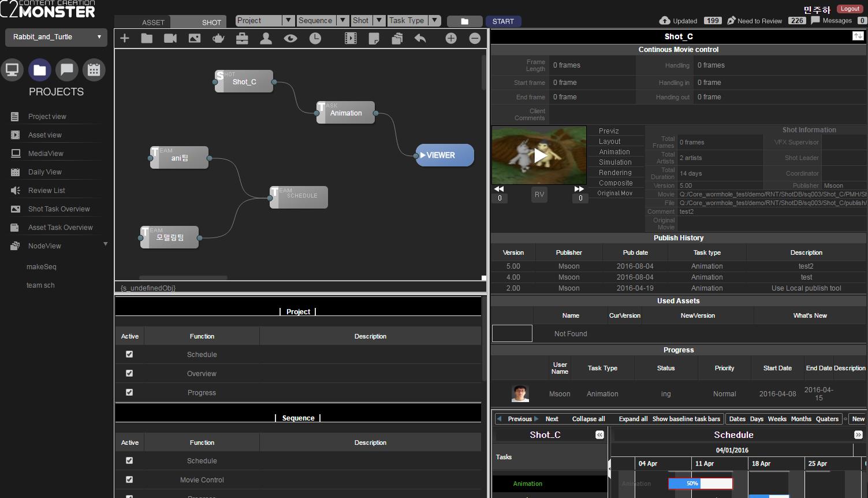Select the VIEWER node in graph
868x498 pixels.
445,155
